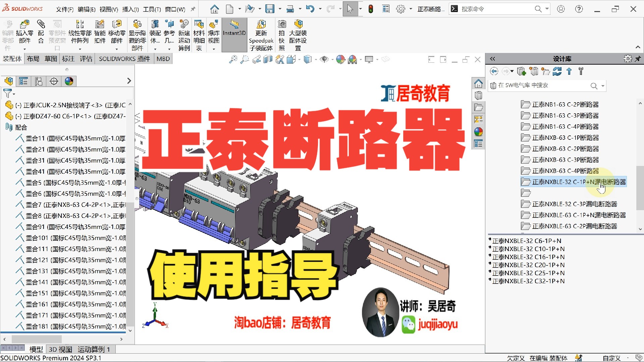
Task: Undo the last action
Action: pyautogui.click(x=310, y=9)
